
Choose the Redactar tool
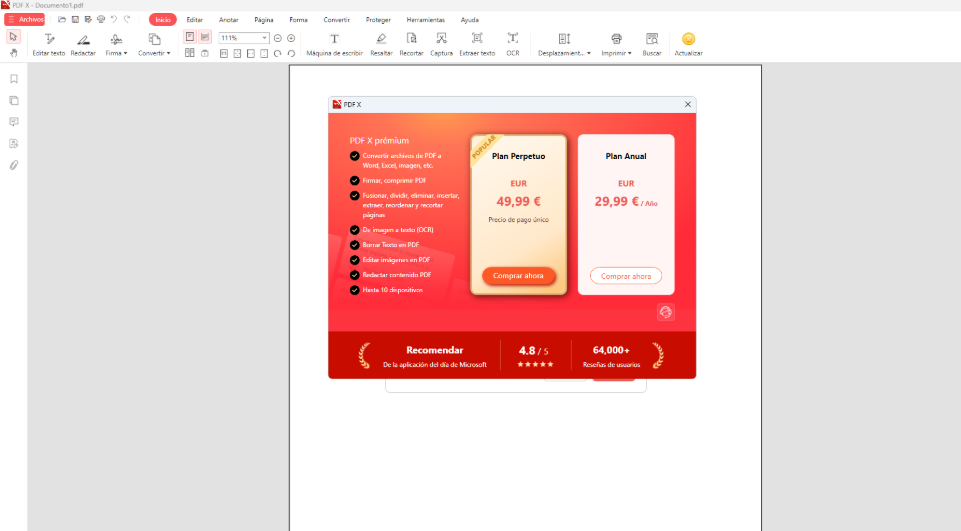[83, 45]
